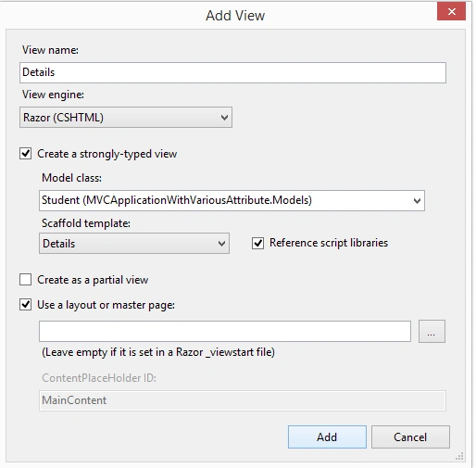This screenshot has height=468, width=476.
Task: Click the empty layout page path field
Action: (225, 332)
